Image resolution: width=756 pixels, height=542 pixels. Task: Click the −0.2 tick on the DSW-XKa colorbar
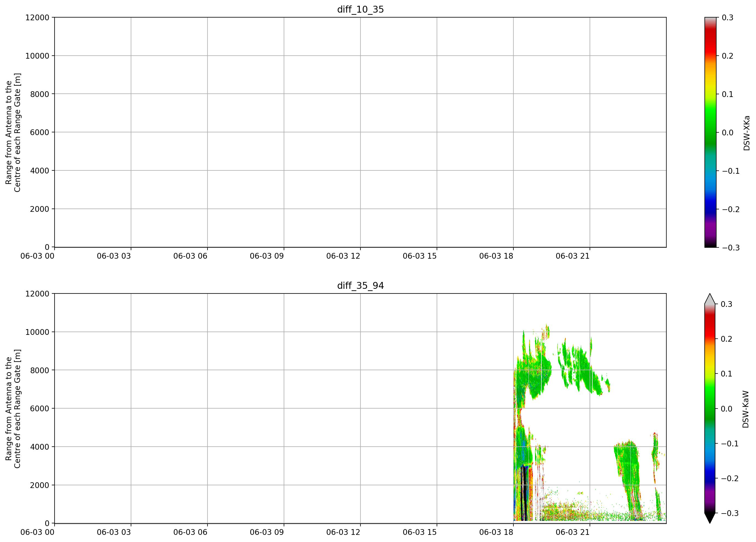(x=731, y=209)
